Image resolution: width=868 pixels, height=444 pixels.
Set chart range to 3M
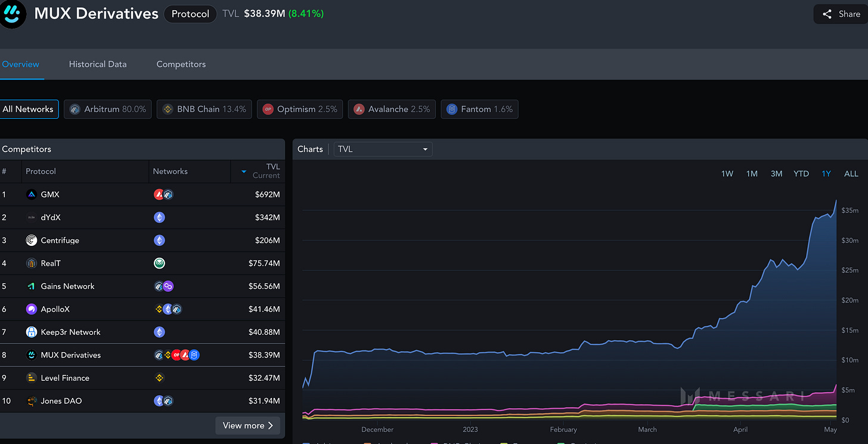(776, 174)
